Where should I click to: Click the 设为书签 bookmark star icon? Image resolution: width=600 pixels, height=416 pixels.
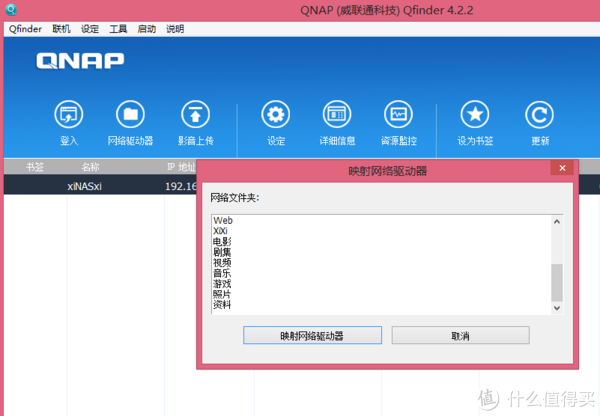475,114
